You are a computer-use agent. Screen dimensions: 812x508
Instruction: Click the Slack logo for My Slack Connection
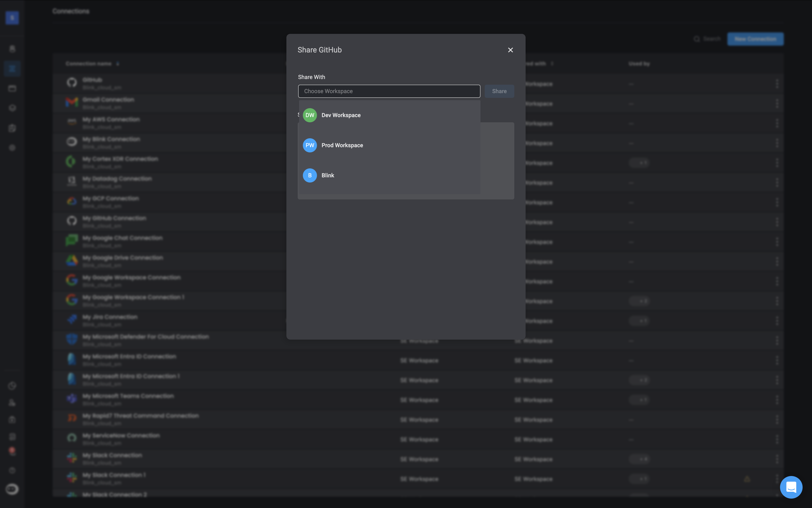click(x=72, y=458)
